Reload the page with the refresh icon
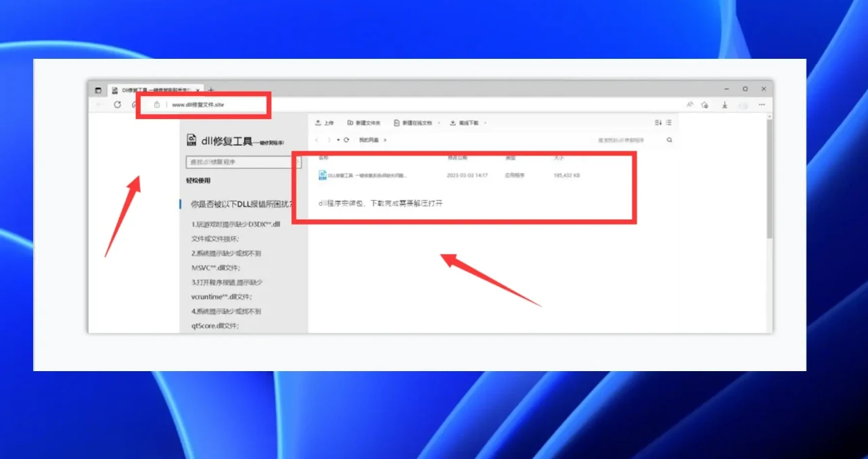Screen dimensions: 868x459 pyautogui.click(x=117, y=105)
